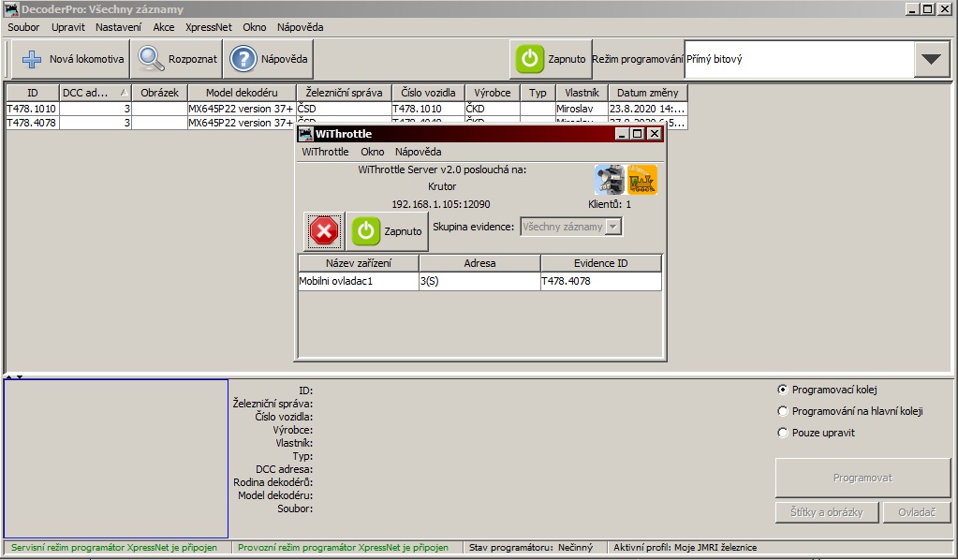This screenshot has height=560, width=958.
Task: Click the Výrobce column header
Action: point(493,93)
